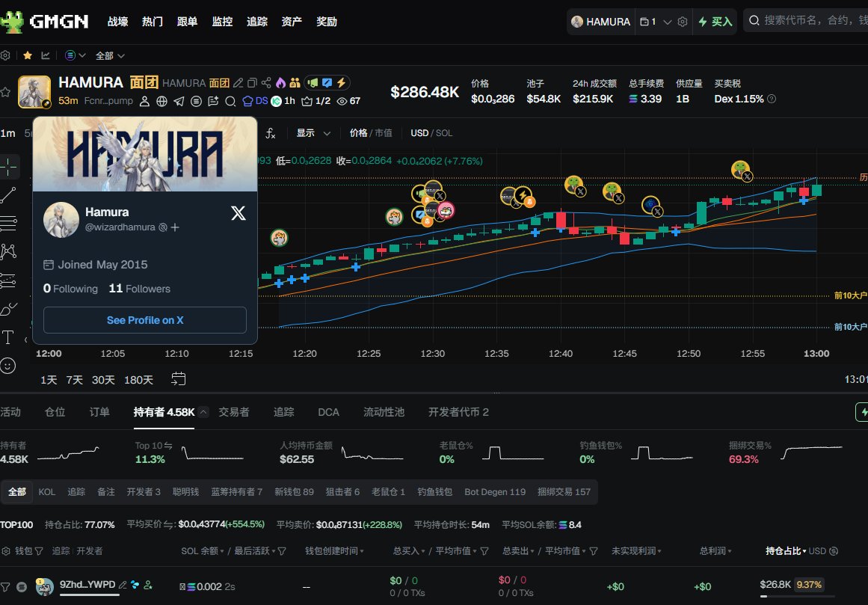Click the star favorites icon in top toolbar
The width and height of the screenshot is (868, 605).
point(27,55)
